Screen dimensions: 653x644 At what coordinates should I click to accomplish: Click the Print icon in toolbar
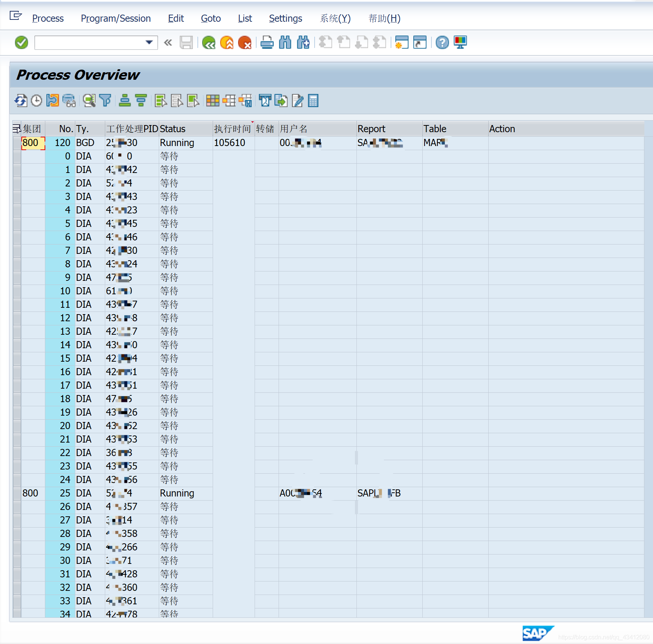tap(267, 43)
